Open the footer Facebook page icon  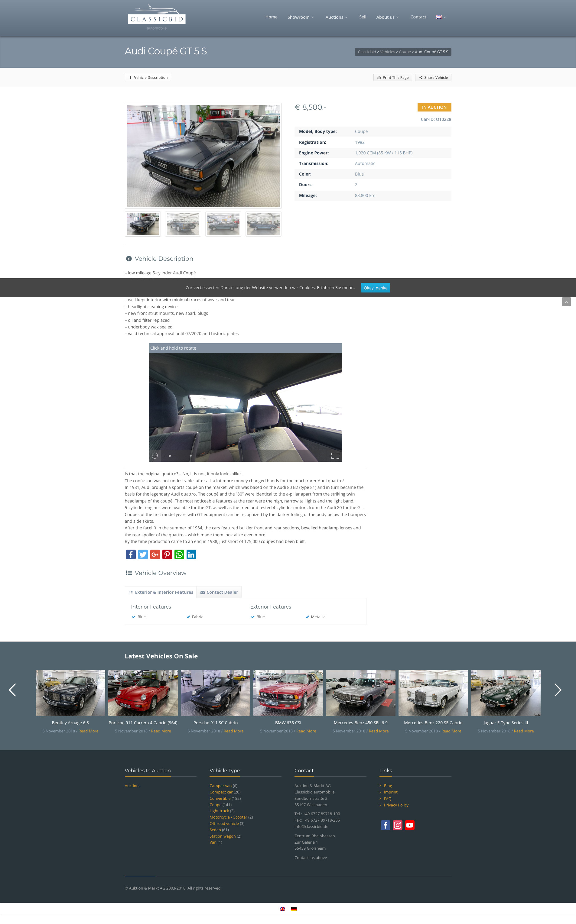385,825
